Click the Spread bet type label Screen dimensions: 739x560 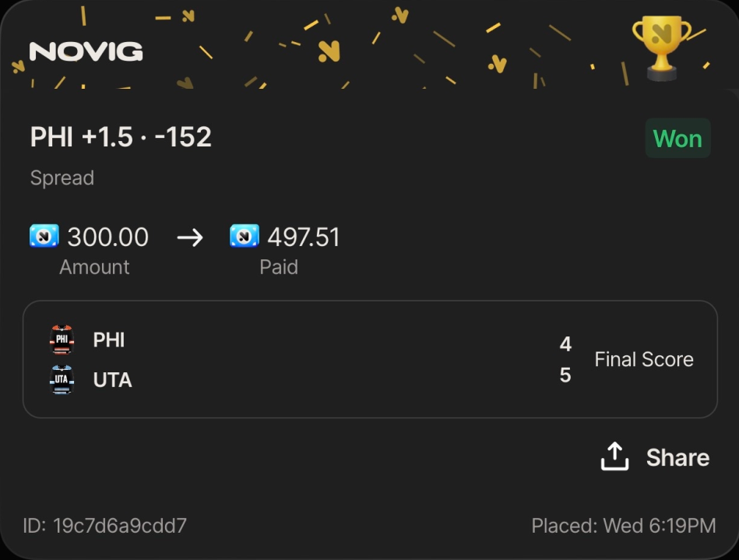click(x=62, y=178)
